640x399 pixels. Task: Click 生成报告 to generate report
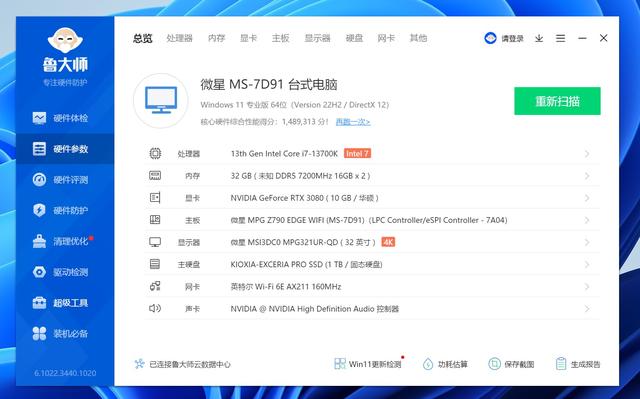(578, 364)
